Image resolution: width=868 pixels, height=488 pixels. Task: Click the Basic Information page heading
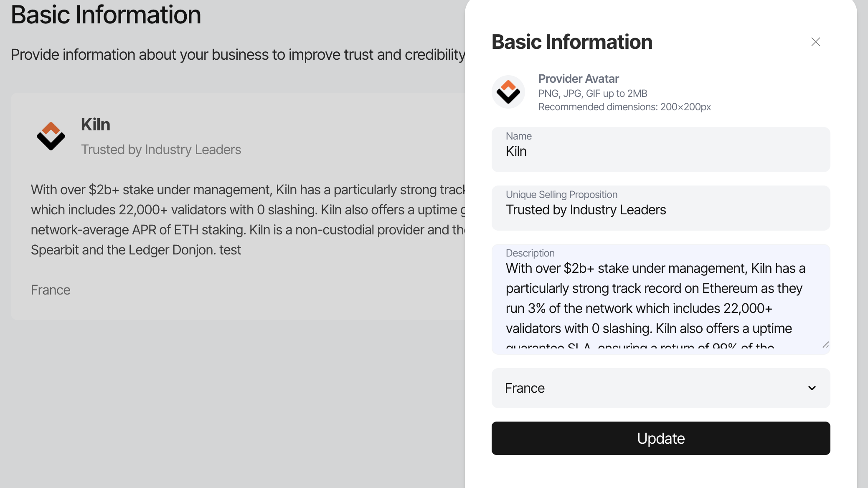click(x=106, y=15)
